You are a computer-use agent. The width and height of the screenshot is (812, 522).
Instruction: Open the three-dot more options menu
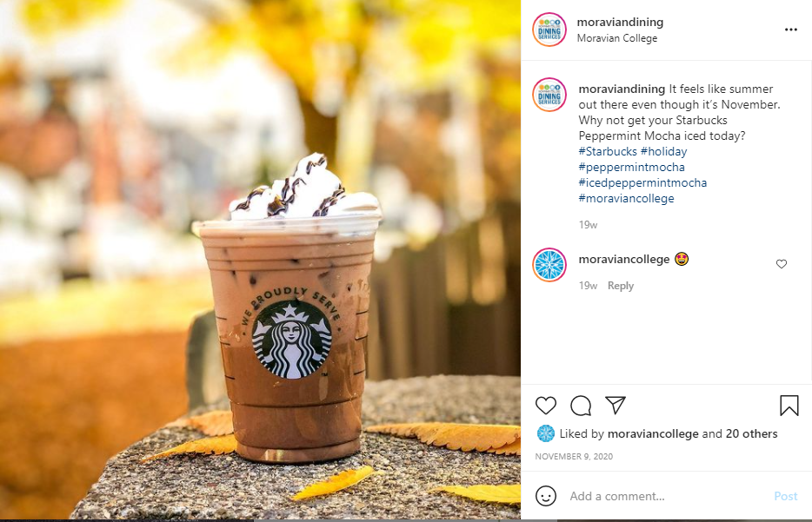pos(791,30)
